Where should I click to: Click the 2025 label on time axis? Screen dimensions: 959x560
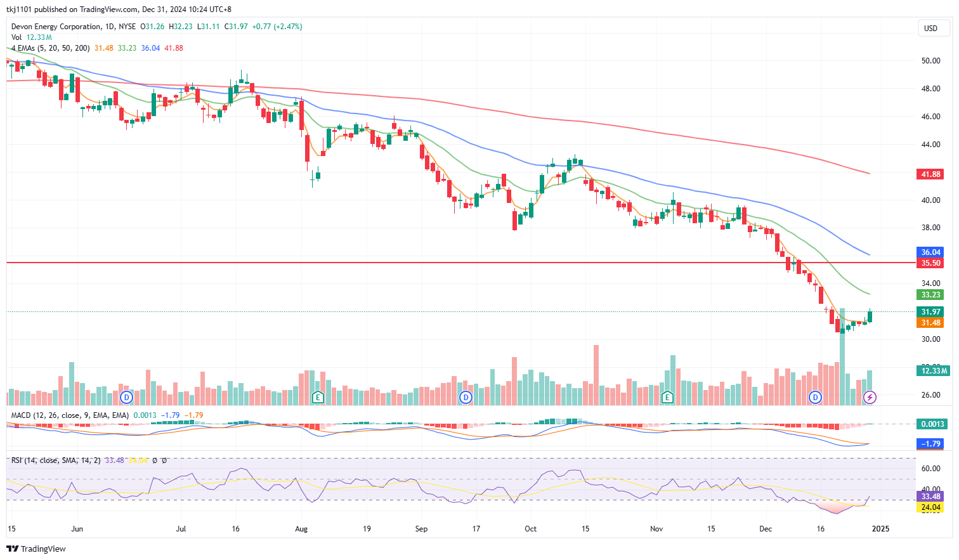pyautogui.click(x=880, y=529)
